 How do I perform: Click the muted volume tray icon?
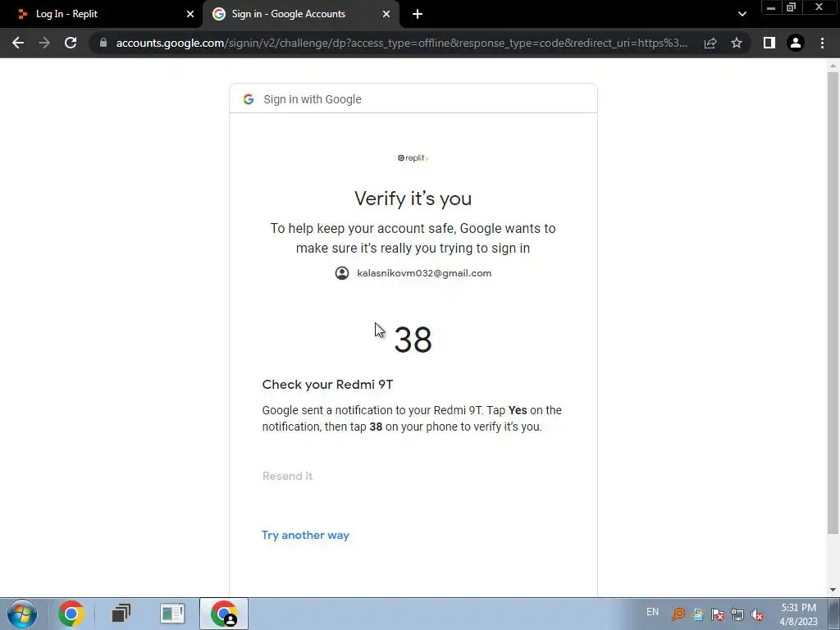click(757, 614)
